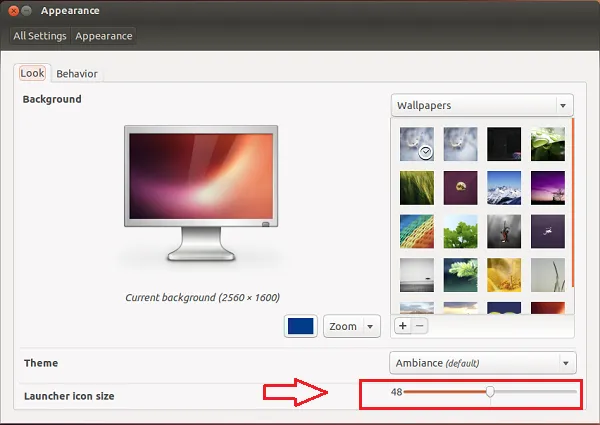Pick the green grass field wallpaper
The height and width of the screenshot is (425, 600).
point(416,186)
